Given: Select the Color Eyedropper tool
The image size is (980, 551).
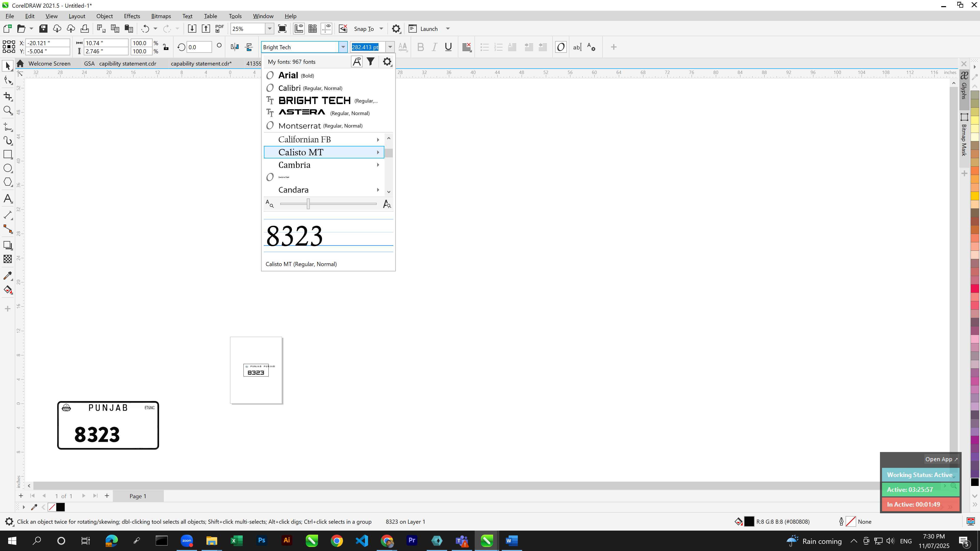Looking at the screenshot, I should [x=8, y=275].
